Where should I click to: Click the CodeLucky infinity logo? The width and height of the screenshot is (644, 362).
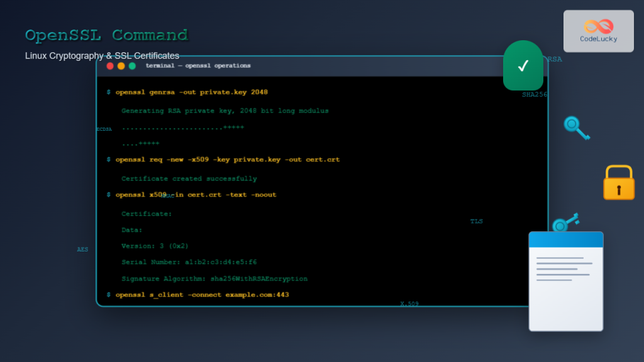[598, 26]
